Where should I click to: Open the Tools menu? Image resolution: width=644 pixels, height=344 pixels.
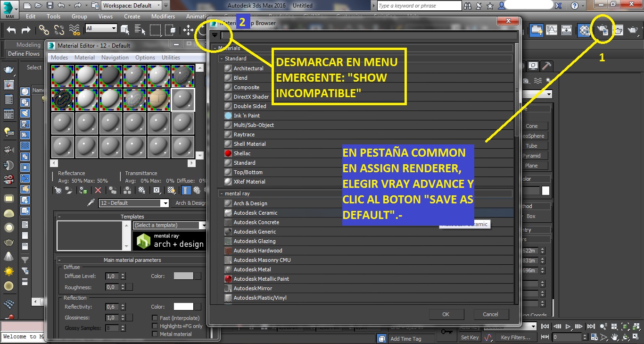[x=53, y=16]
